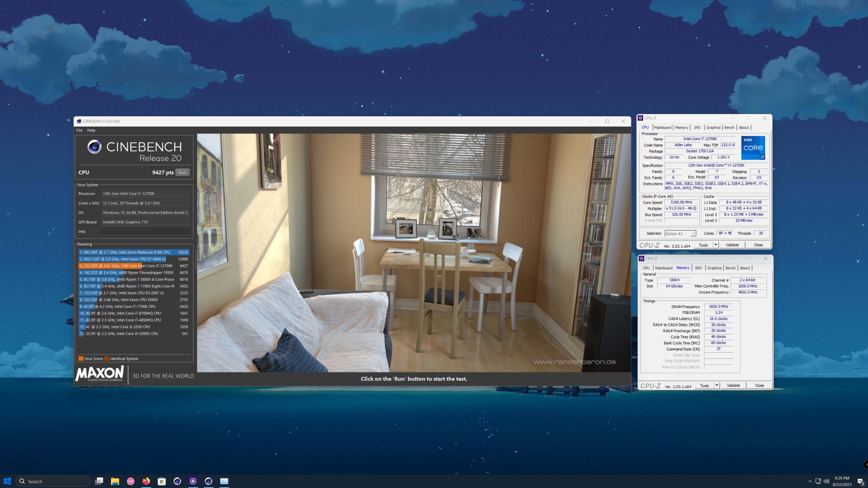Minimize the CPU-Z window showing Processor
Screen dimensions: 868x488
[733, 118]
